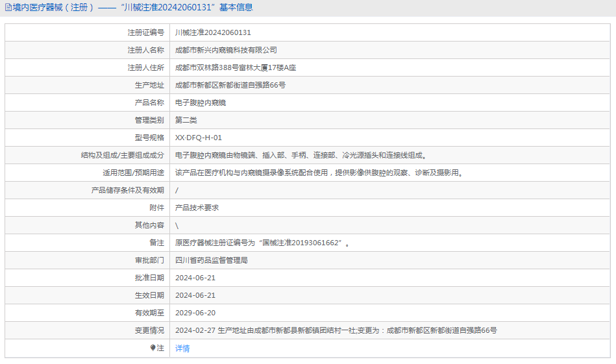Screen dimensions: 616x364
Task: Select registrant name 成都市新兴内窥镜科技有限公司
Action: pos(226,50)
